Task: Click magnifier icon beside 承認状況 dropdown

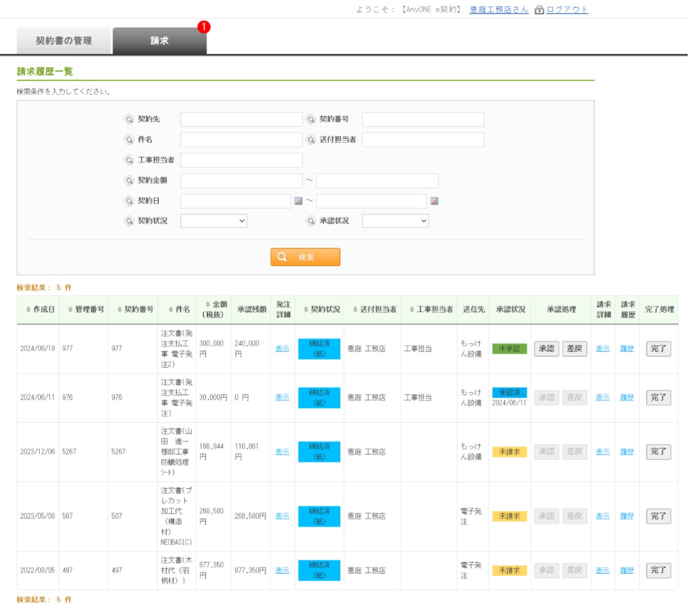Action: pyautogui.click(x=311, y=221)
